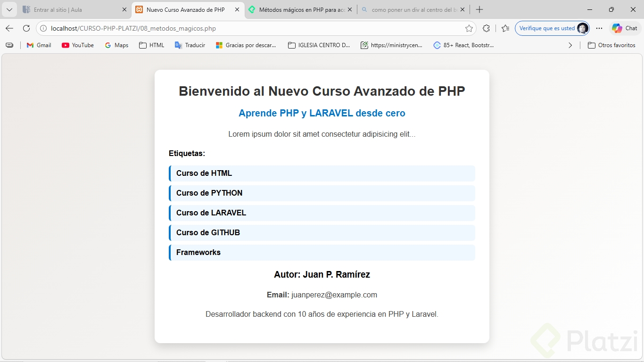Click the Curso de PYTHON tag
Viewport: 644px width, 362px height.
coord(322,193)
